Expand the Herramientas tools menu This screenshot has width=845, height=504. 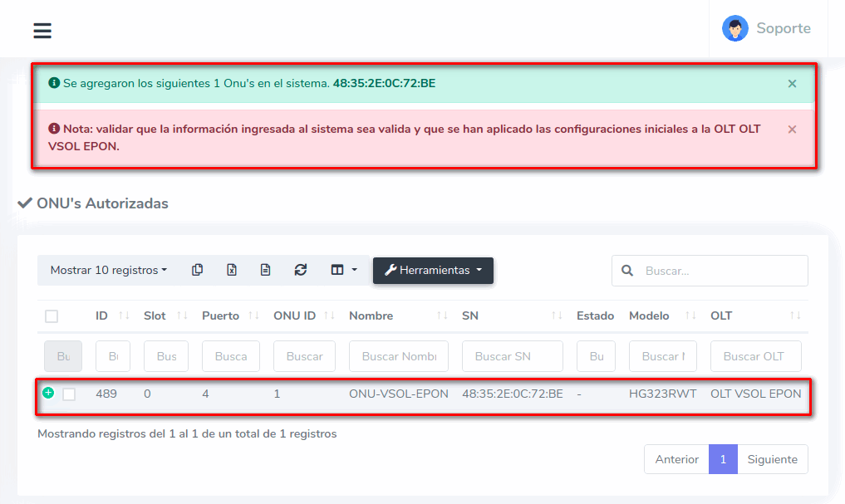tap(433, 270)
